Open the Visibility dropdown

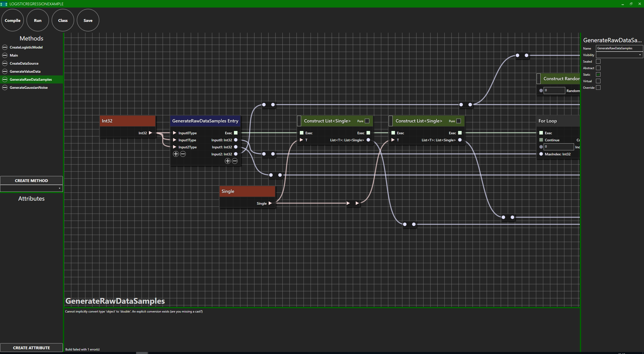coord(619,55)
